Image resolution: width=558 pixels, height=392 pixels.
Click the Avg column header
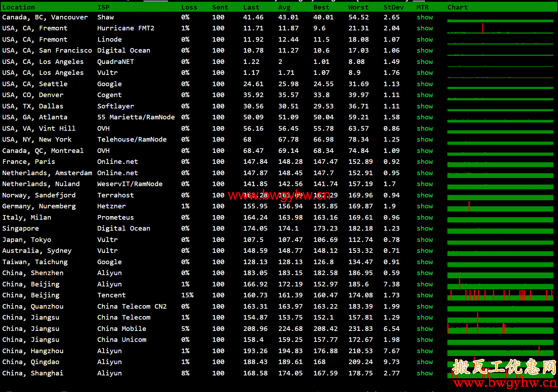point(284,7)
